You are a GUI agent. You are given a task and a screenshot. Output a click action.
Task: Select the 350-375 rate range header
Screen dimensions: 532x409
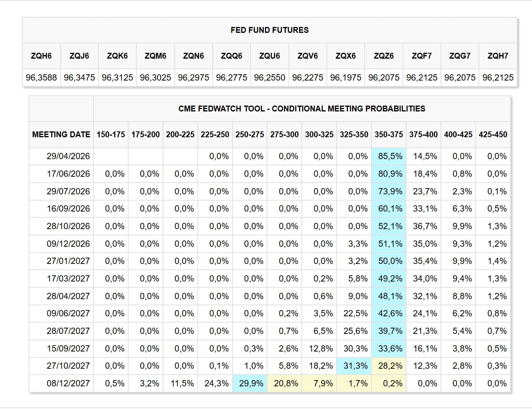click(389, 135)
